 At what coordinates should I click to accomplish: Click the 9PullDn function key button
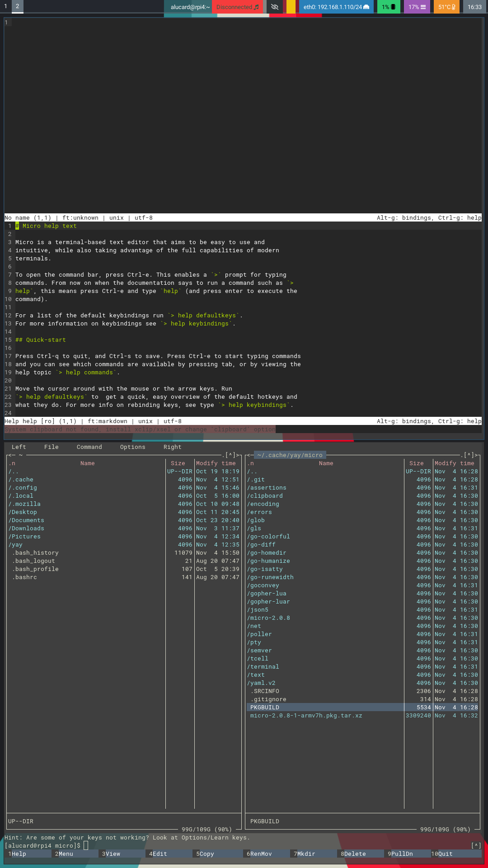click(x=408, y=854)
